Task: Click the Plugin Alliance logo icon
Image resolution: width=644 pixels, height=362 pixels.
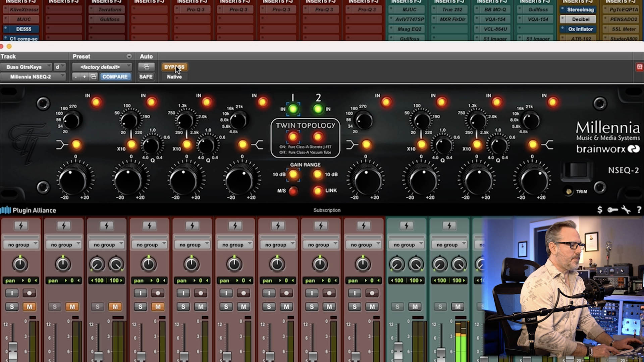Action: (x=6, y=210)
